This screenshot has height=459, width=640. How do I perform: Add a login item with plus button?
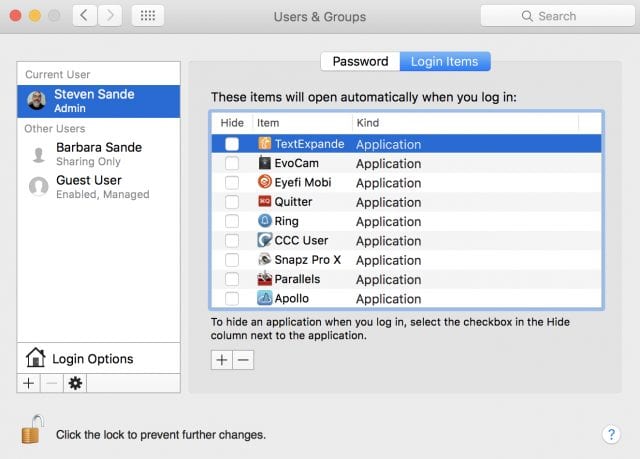pyautogui.click(x=222, y=360)
